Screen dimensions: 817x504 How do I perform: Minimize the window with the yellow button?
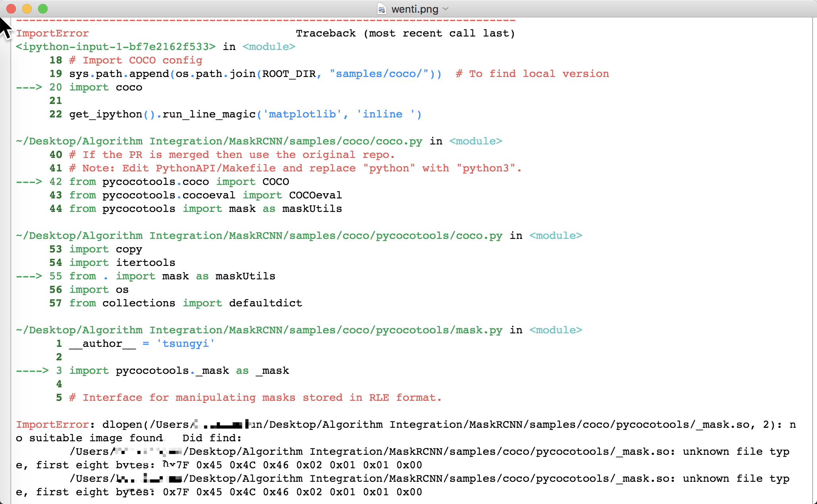27,9
